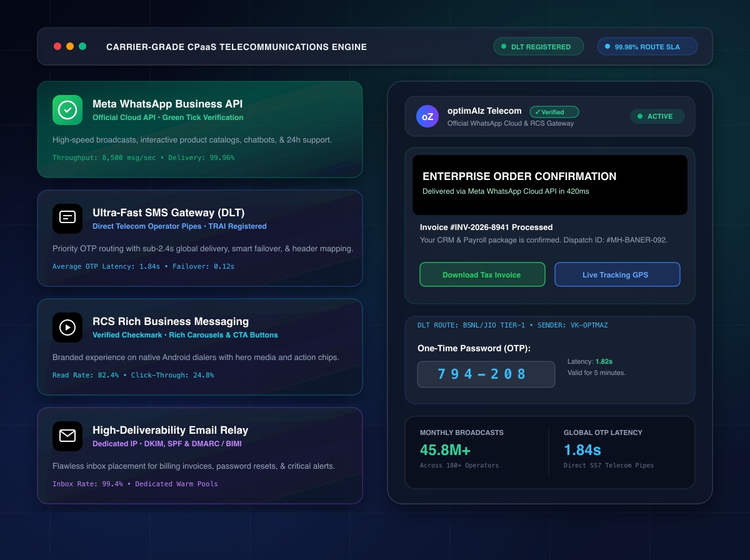
Task: Click the Email Relay envelope icon
Action: click(x=67, y=436)
